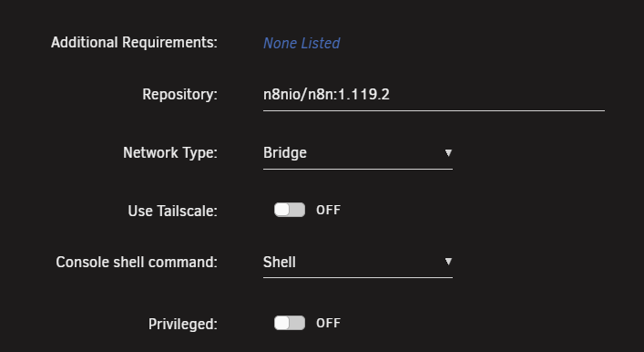Click the white knob of the Tailscale switch
This screenshot has width=644, height=352.
282,210
